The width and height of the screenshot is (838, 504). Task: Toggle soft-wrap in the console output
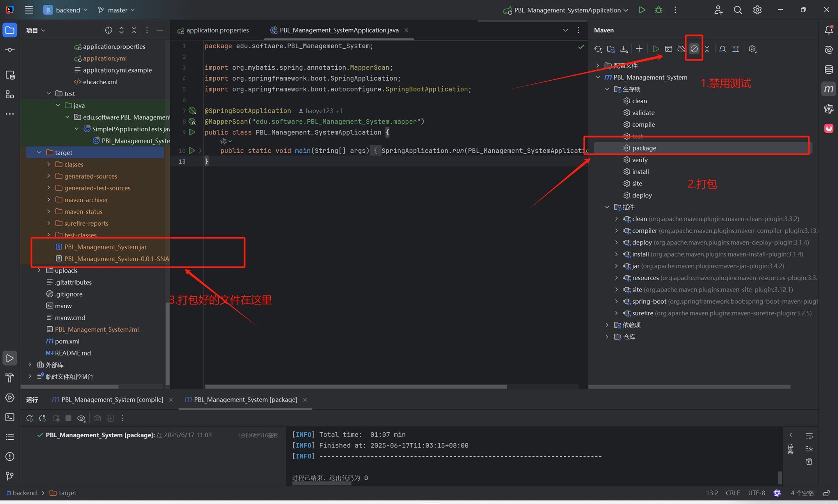pyautogui.click(x=809, y=436)
